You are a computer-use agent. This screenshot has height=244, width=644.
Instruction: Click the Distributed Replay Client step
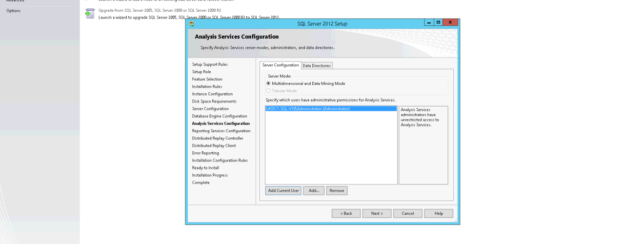coord(214,145)
